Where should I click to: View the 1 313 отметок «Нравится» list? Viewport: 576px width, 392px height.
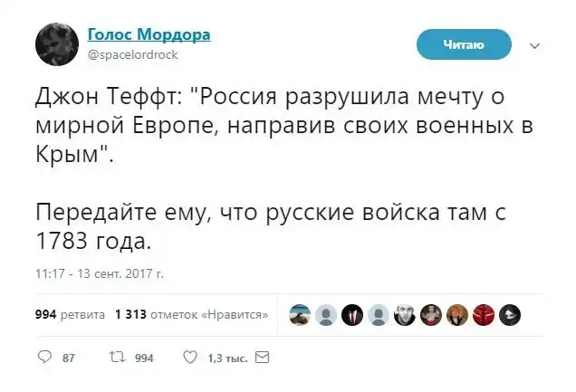coord(192,315)
